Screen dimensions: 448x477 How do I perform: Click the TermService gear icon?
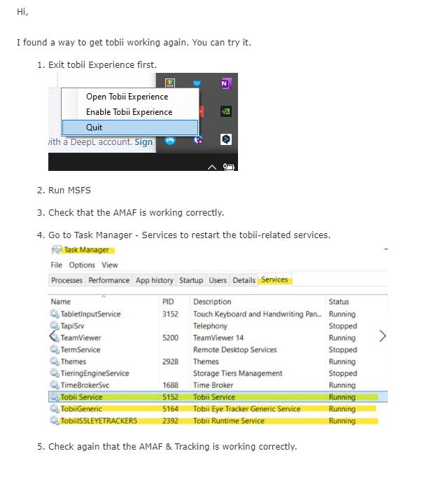pos(55,350)
